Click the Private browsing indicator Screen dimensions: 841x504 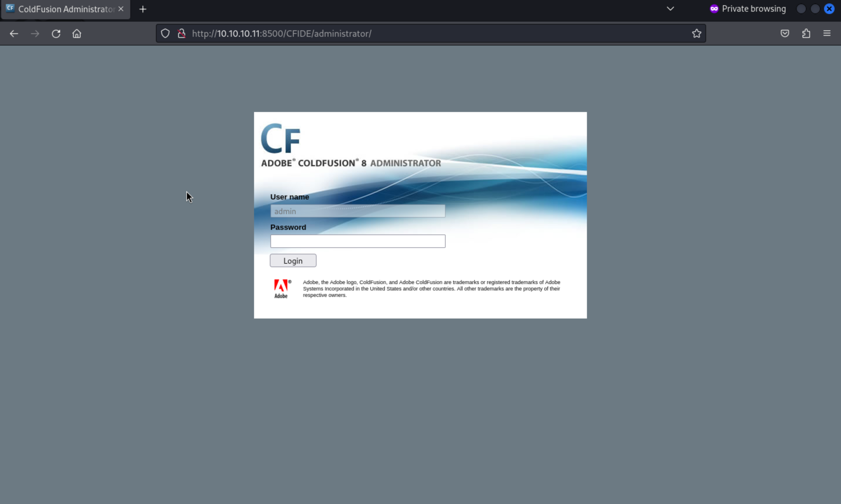click(x=748, y=9)
